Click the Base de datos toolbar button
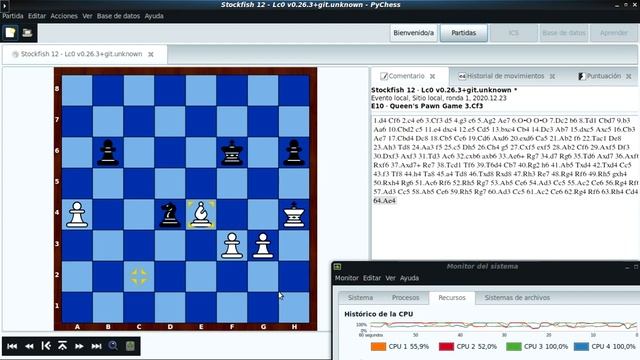The image size is (640, 360). [564, 33]
